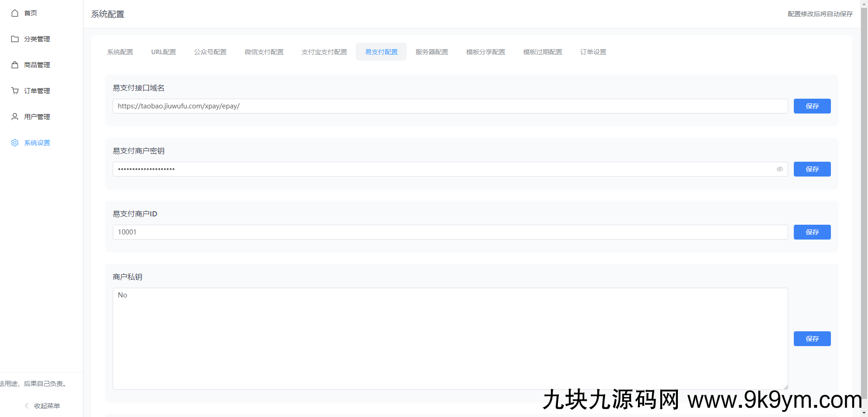
Task: Open 订单管理 using the cart icon
Action: [x=14, y=90]
